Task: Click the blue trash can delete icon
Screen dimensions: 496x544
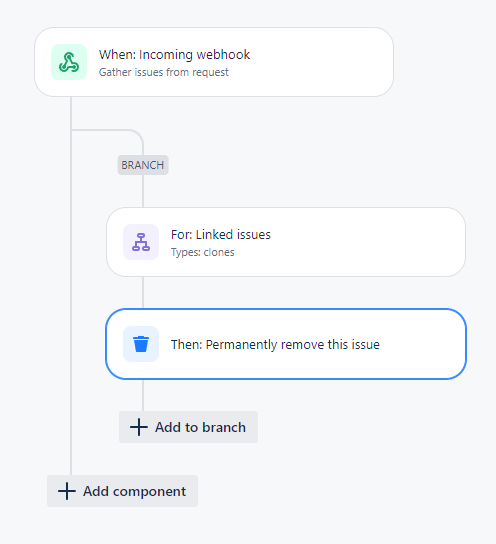Action: pos(141,344)
